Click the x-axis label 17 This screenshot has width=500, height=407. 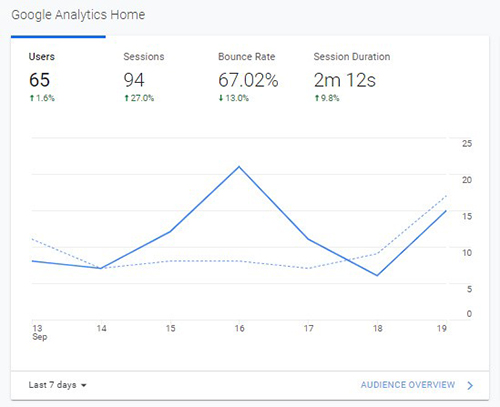(308, 329)
